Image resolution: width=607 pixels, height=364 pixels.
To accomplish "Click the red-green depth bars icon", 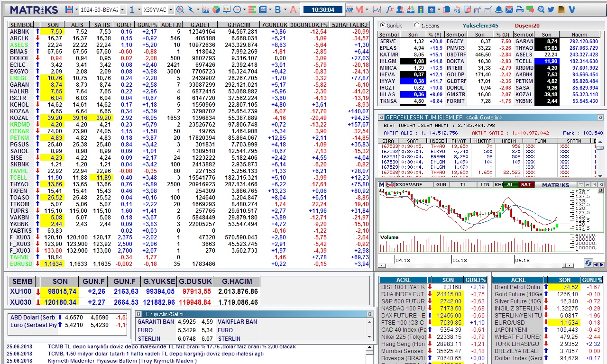I will tap(252, 9).
